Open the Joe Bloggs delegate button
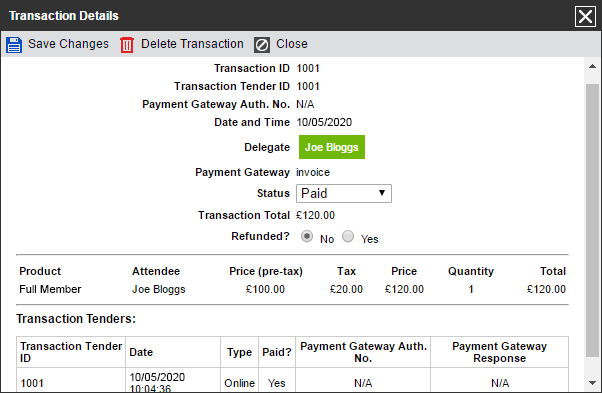Image resolution: width=602 pixels, height=393 pixels. pos(332,147)
